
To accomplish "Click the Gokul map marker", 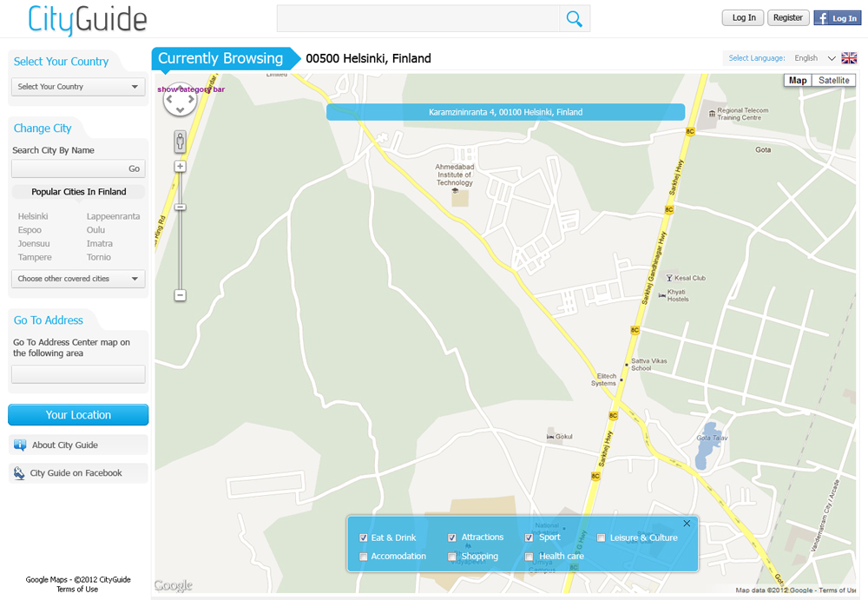I will coord(550,437).
